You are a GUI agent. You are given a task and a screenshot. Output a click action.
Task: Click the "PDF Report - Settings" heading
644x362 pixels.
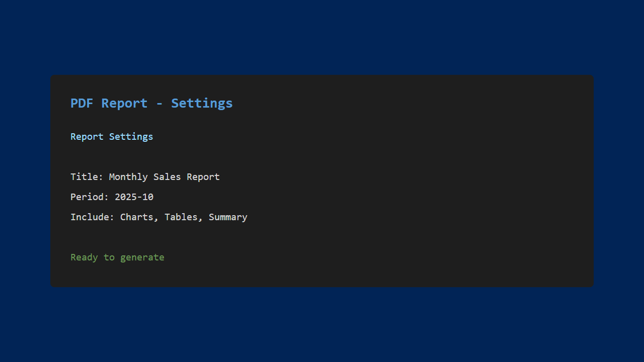(151, 103)
